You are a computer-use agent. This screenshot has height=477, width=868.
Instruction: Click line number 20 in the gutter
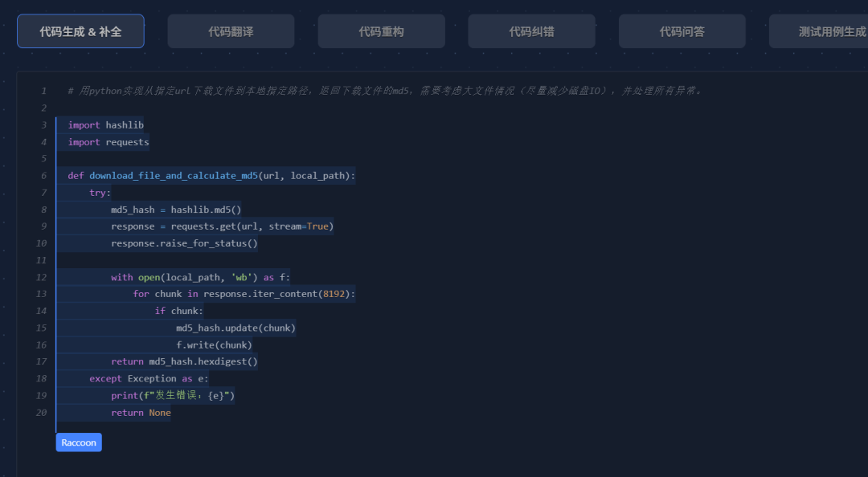pyautogui.click(x=42, y=413)
